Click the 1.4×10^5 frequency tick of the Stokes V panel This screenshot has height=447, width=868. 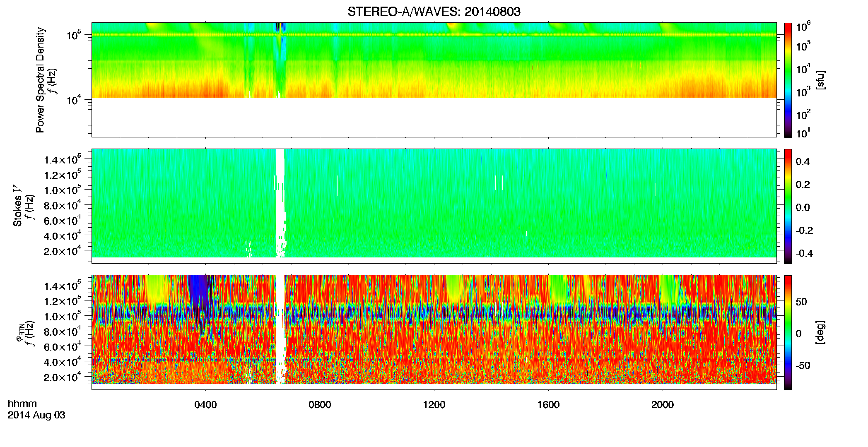tap(63, 160)
